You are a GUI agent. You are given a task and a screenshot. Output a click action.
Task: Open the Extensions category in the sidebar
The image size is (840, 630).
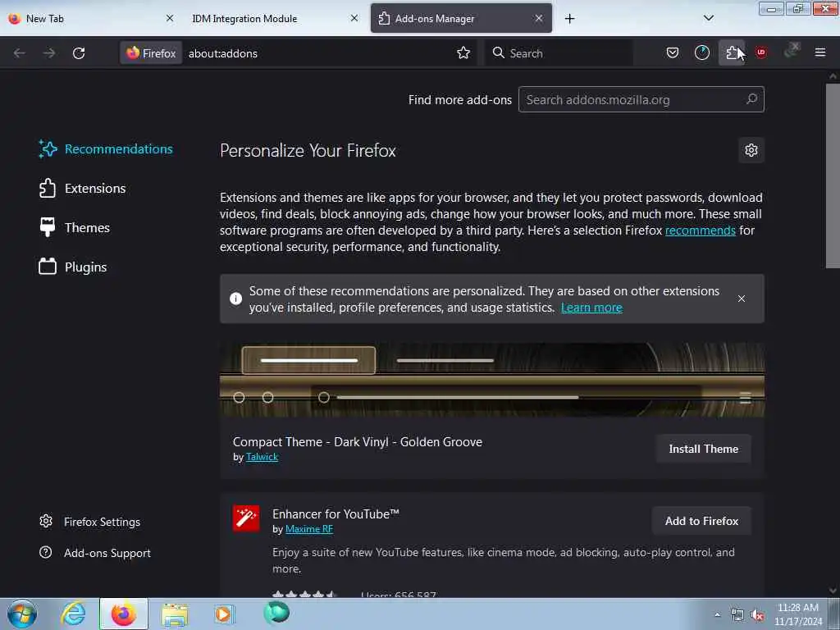coord(83,189)
